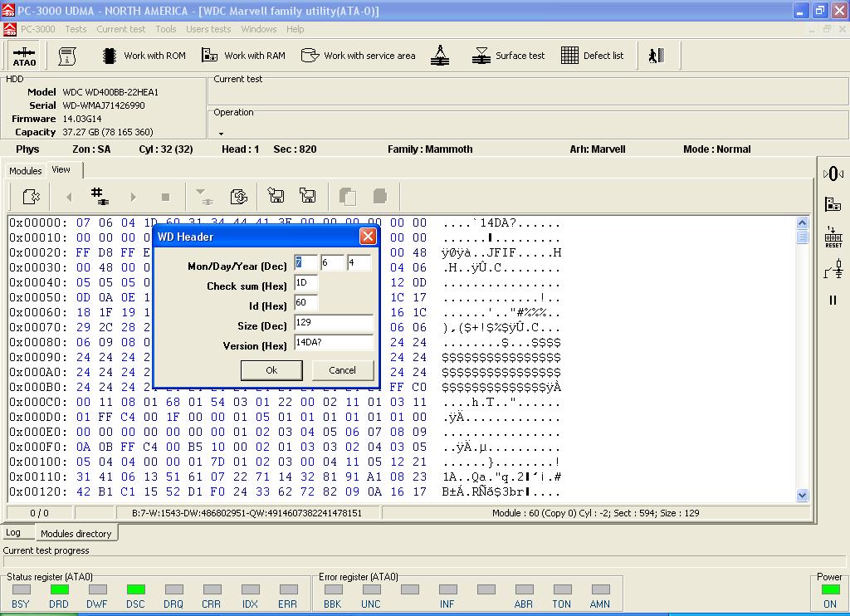This screenshot has height=616, width=850.
Task: Click hex row offset 0x00120
Action: [38, 491]
